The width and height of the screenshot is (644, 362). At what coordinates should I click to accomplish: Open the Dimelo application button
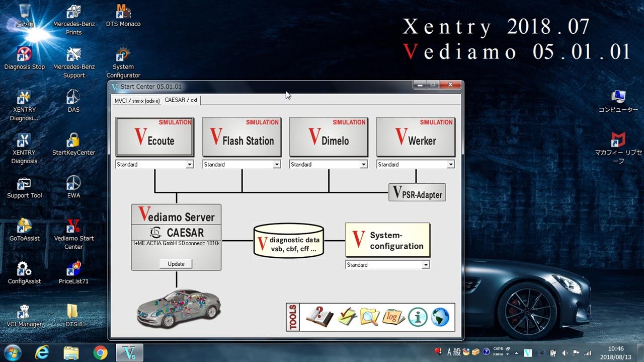click(x=329, y=137)
